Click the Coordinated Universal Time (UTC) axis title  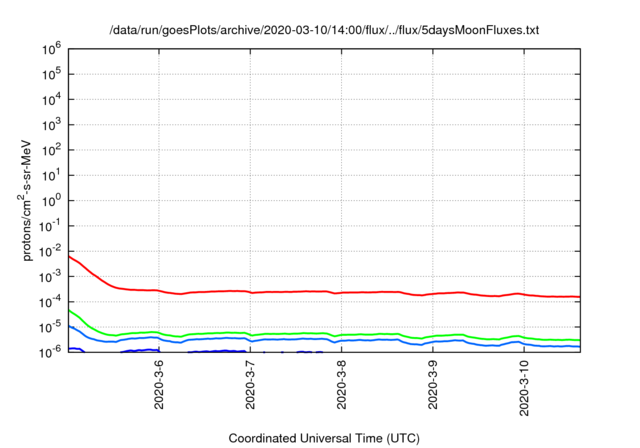324,438
